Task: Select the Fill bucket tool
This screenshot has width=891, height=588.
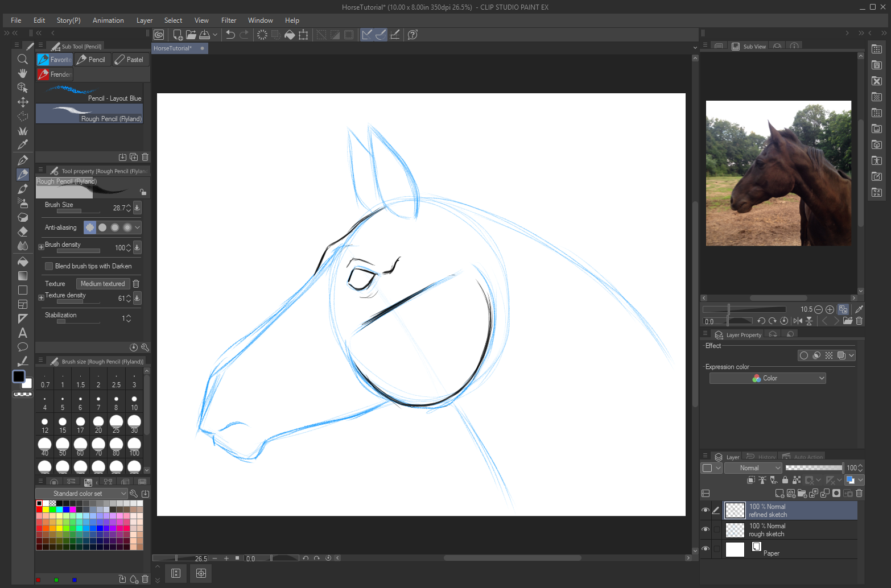Action: (x=23, y=262)
